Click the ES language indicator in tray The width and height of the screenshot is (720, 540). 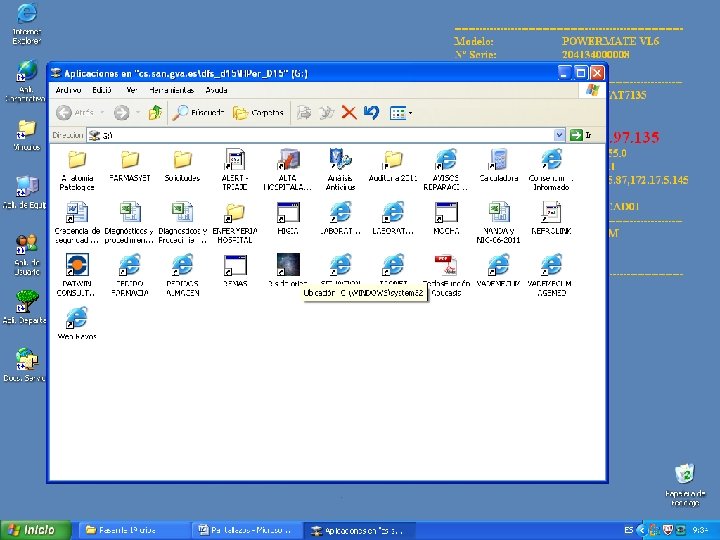(629, 530)
